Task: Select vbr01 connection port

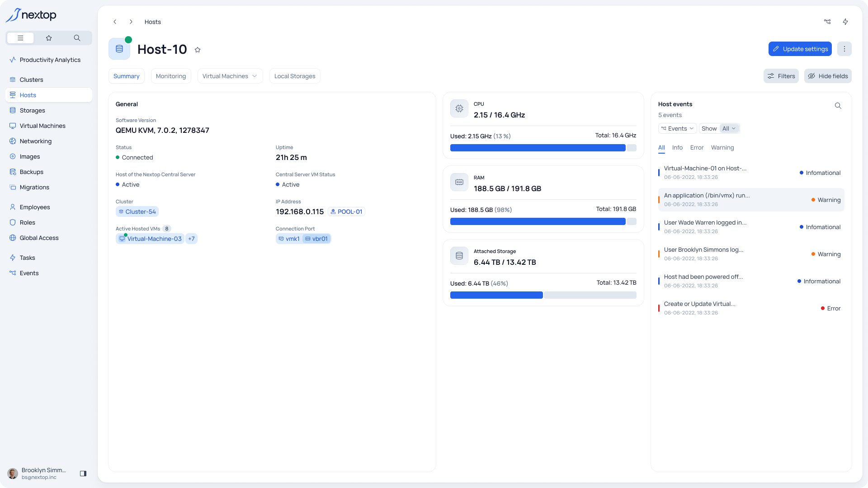Action: click(316, 239)
